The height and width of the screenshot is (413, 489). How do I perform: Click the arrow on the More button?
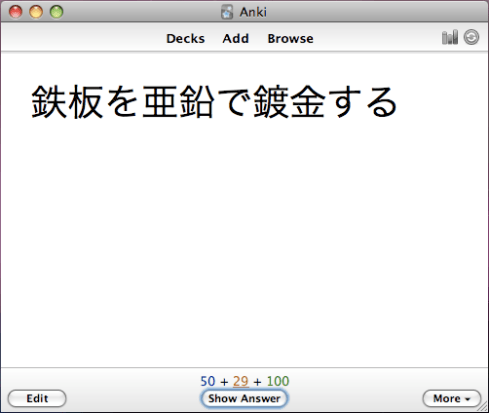[x=467, y=399]
